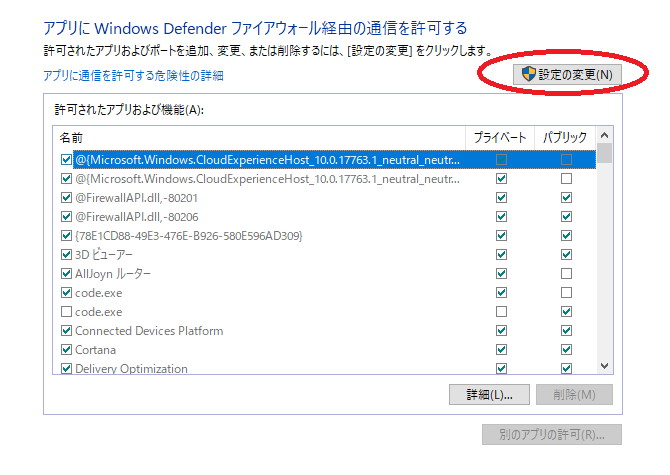The width and height of the screenshot is (670, 475).
Task: Enable private checkbox of unchecked code.exe row
Action: (501, 311)
